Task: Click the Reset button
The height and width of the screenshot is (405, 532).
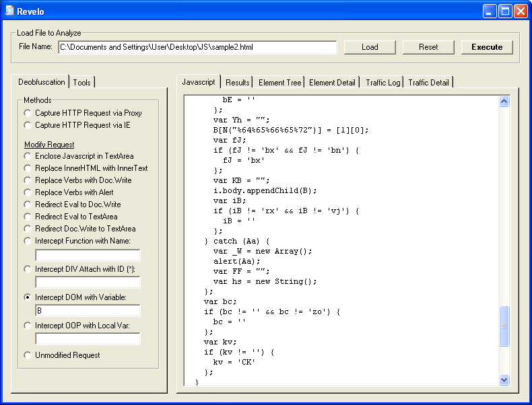Action: point(428,47)
